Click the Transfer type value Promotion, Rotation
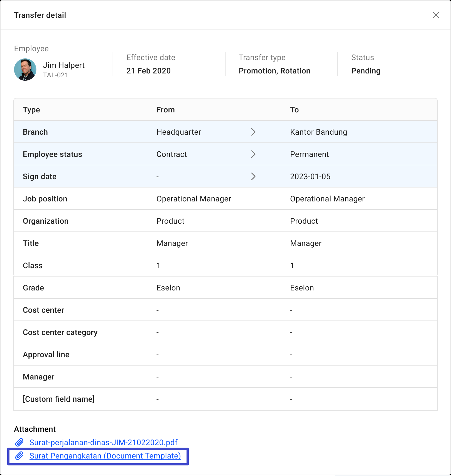451x476 pixels. pyautogui.click(x=274, y=71)
